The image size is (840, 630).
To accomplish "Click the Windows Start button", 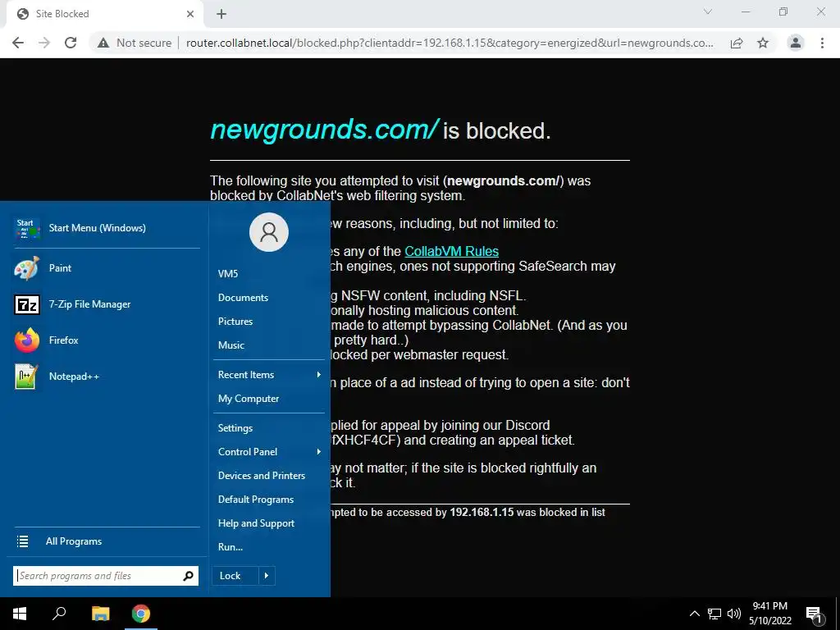I will 20,614.
